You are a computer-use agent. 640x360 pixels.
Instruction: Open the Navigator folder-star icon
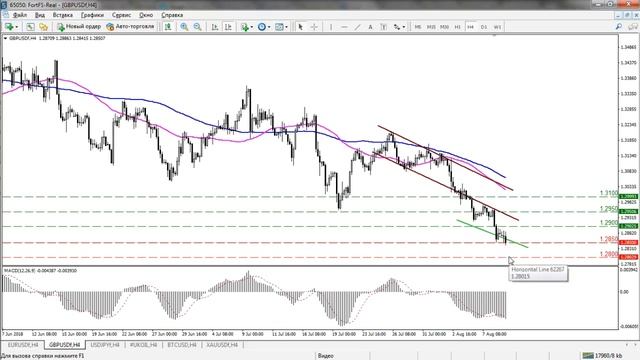43,27
